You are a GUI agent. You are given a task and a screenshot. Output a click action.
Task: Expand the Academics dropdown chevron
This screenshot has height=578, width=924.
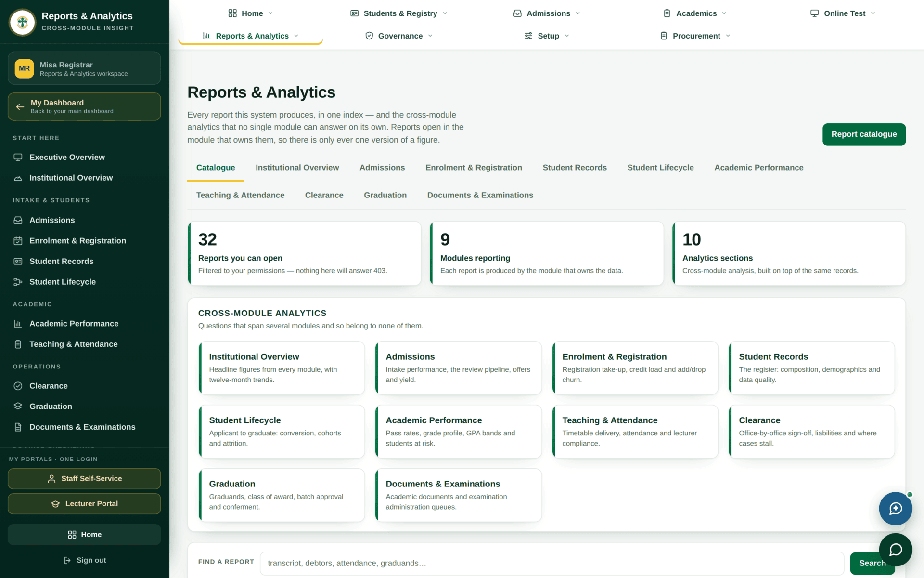click(724, 13)
